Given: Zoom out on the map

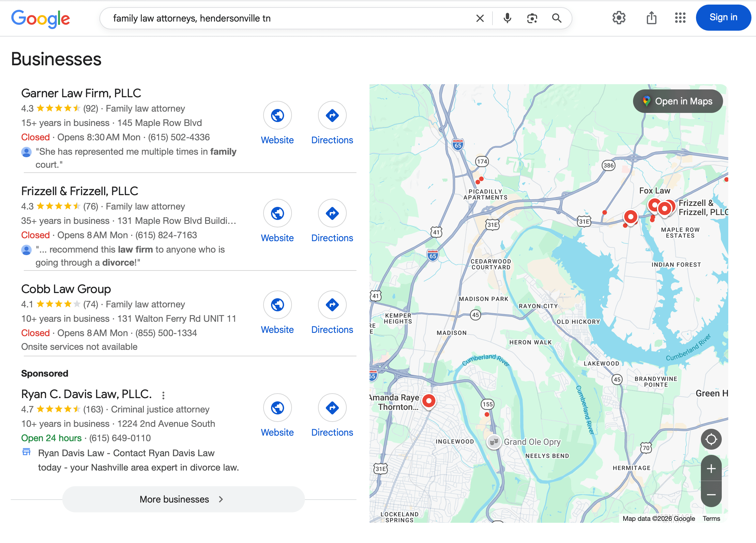Looking at the screenshot, I should point(711,495).
